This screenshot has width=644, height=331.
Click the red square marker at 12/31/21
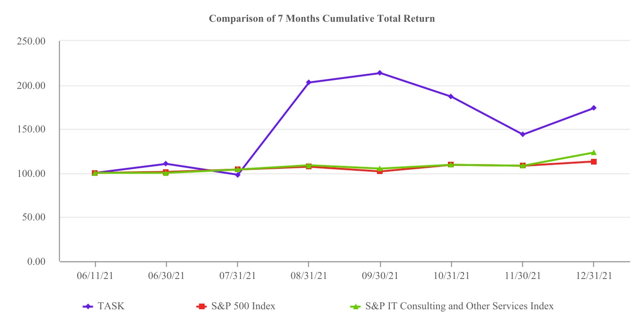(x=593, y=162)
